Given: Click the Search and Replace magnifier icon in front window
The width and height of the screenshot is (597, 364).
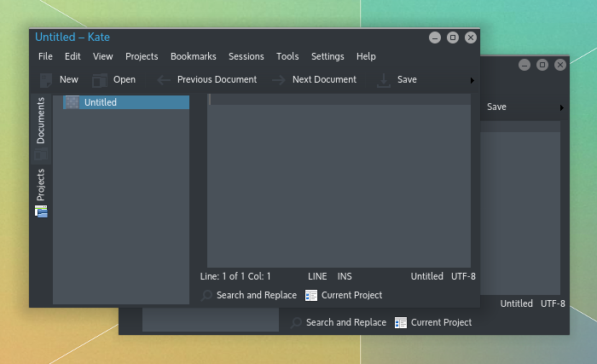Looking at the screenshot, I should (x=206, y=296).
